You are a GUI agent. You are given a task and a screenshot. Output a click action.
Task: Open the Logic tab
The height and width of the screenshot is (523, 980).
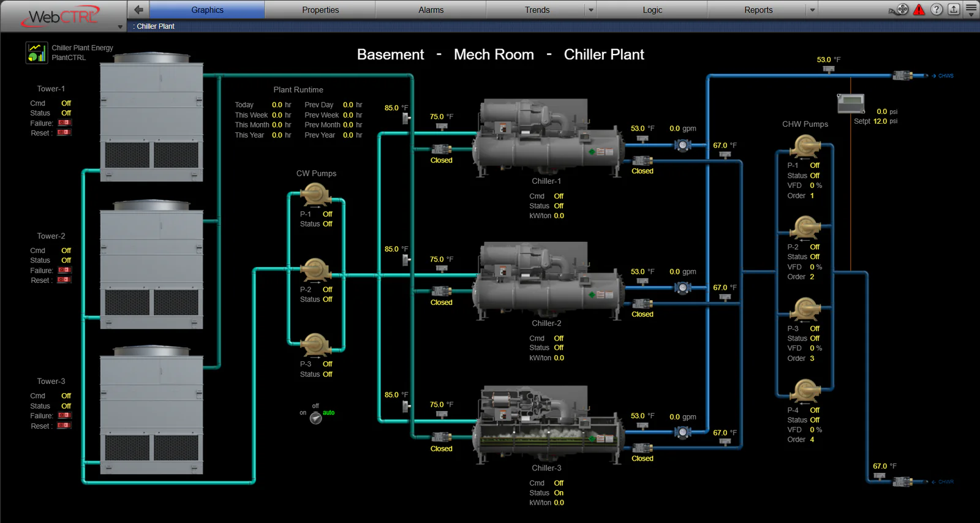coord(652,10)
